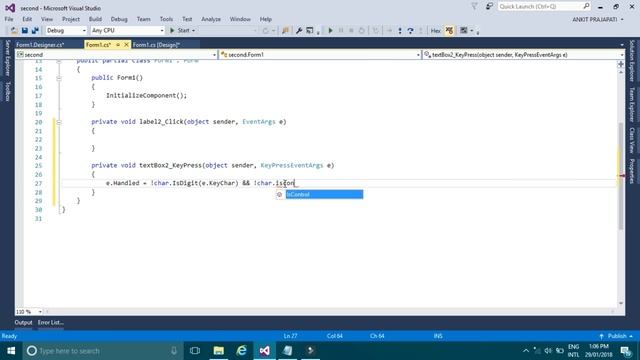Open the Test menu
The height and width of the screenshot is (360, 640).
click(x=187, y=19)
